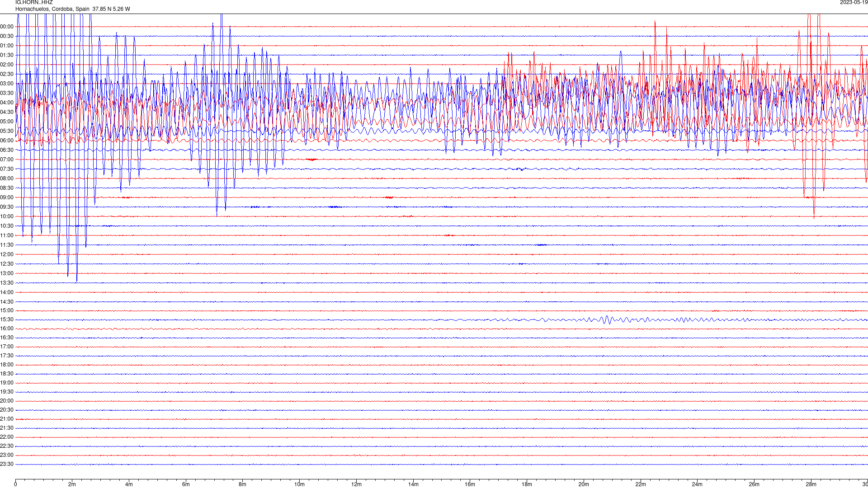Select the 21:30 row label
The width and height of the screenshot is (868, 488).
[7, 428]
